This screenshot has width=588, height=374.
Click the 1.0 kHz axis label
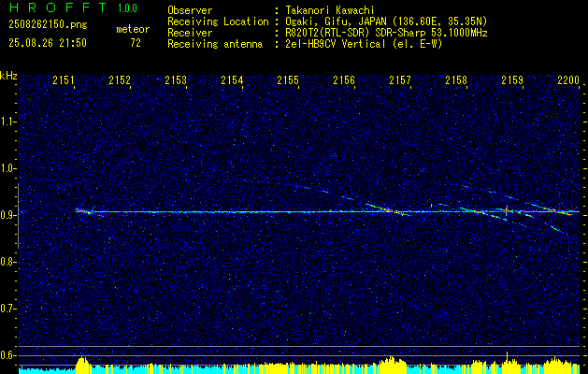pyautogui.click(x=8, y=169)
